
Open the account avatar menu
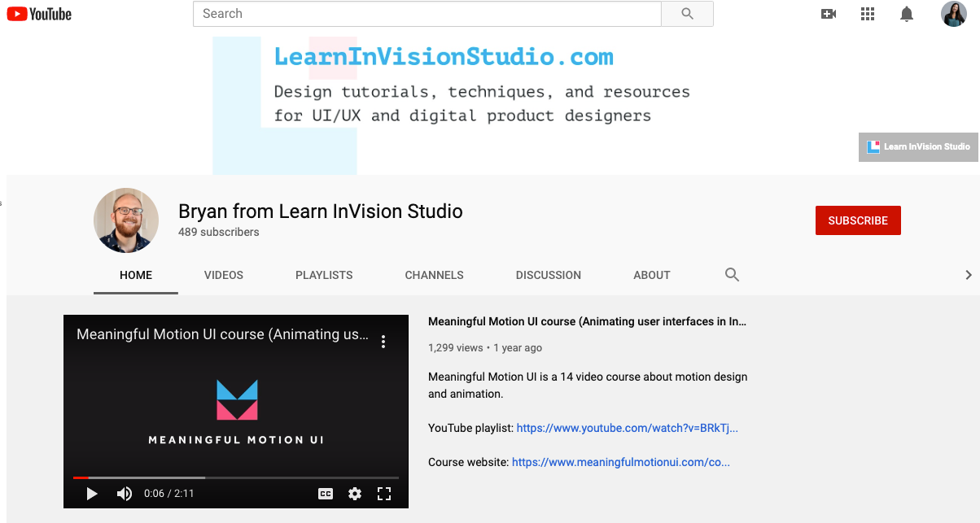coord(954,14)
